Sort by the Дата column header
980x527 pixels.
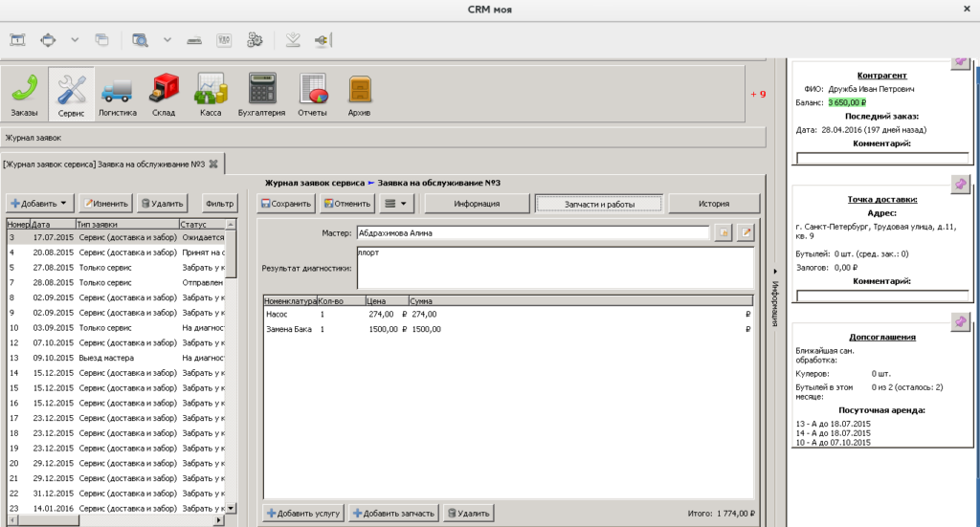pos(54,224)
